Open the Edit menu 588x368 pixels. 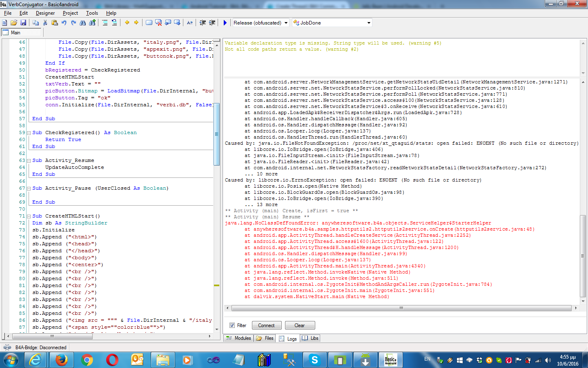[24, 13]
